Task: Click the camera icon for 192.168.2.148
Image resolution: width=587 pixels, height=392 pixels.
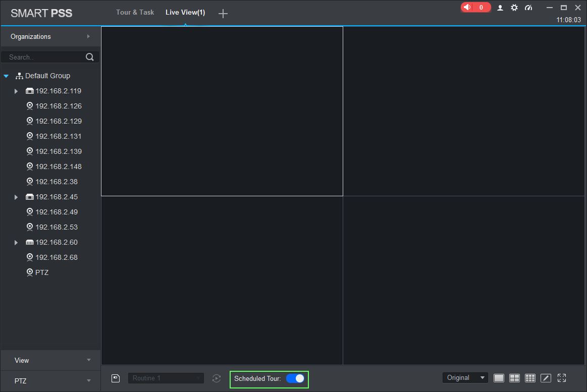Action: pyautogui.click(x=30, y=166)
